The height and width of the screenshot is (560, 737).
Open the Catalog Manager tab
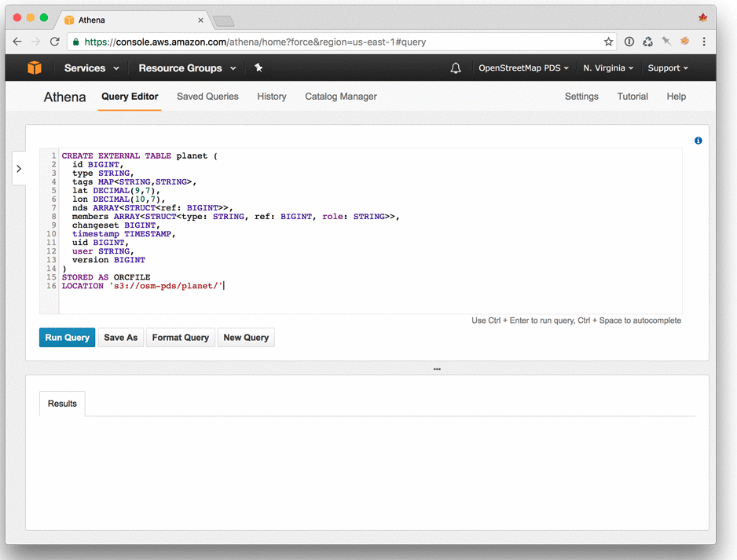[341, 97]
